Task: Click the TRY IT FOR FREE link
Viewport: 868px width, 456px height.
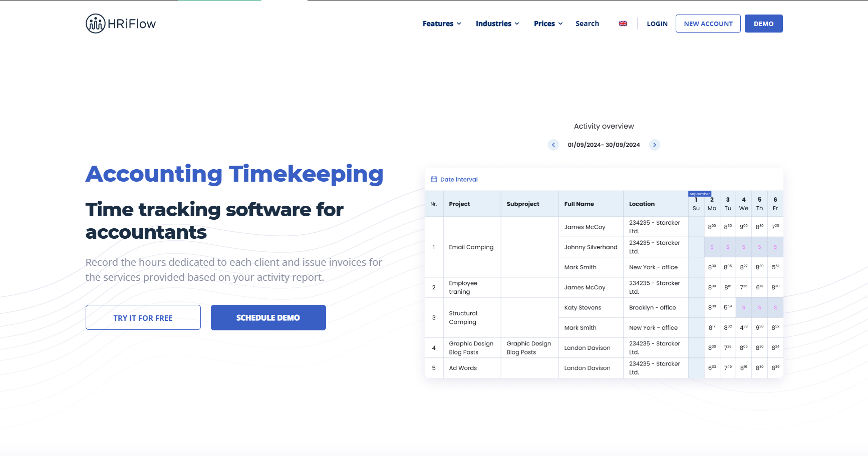Action: pos(143,317)
